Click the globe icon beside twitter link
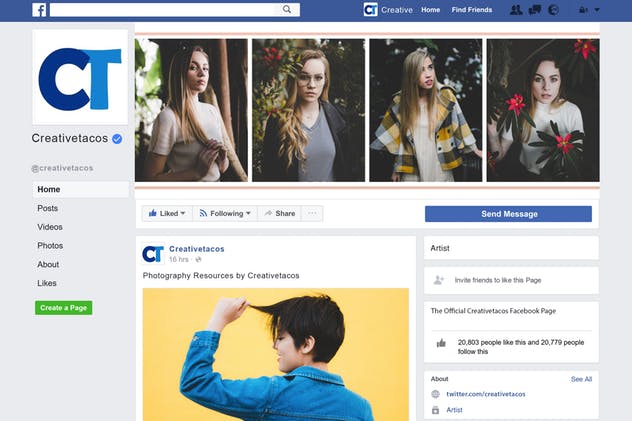Screen dimensions: 632x421 click(x=435, y=394)
